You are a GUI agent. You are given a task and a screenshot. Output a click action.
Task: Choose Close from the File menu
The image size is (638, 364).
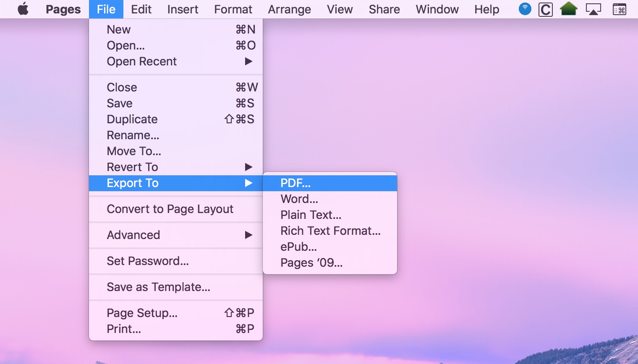176,87
